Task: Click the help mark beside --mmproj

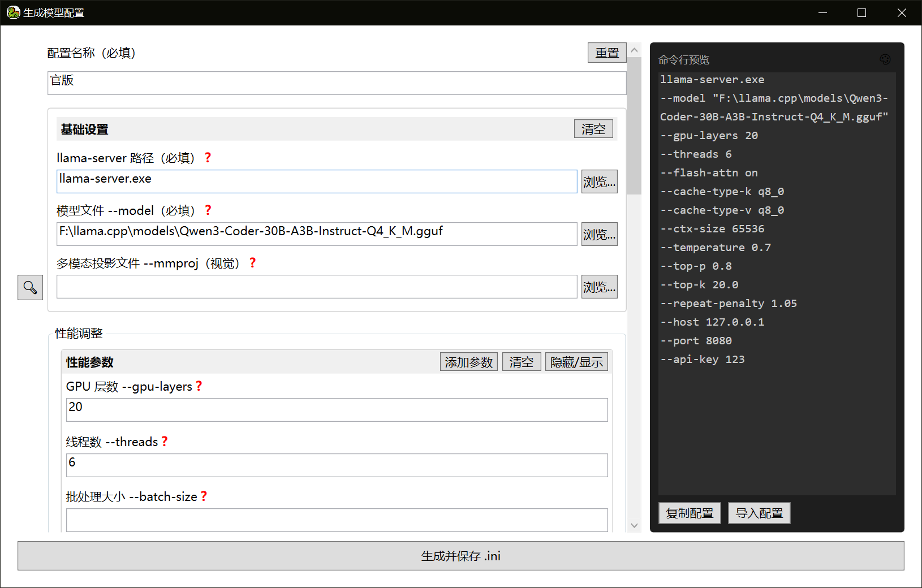Action: click(252, 263)
